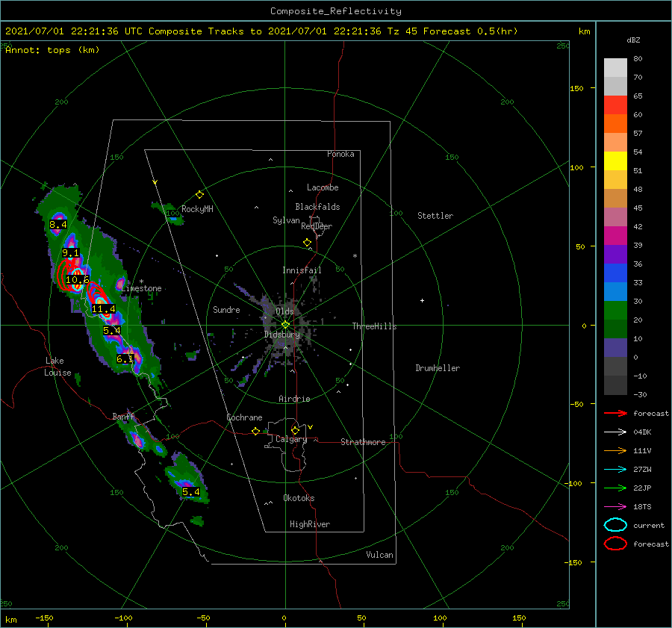This screenshot has width=672, height=628.
Task: Click the storm top label 8.4
Action: click(x=57, y=225)
